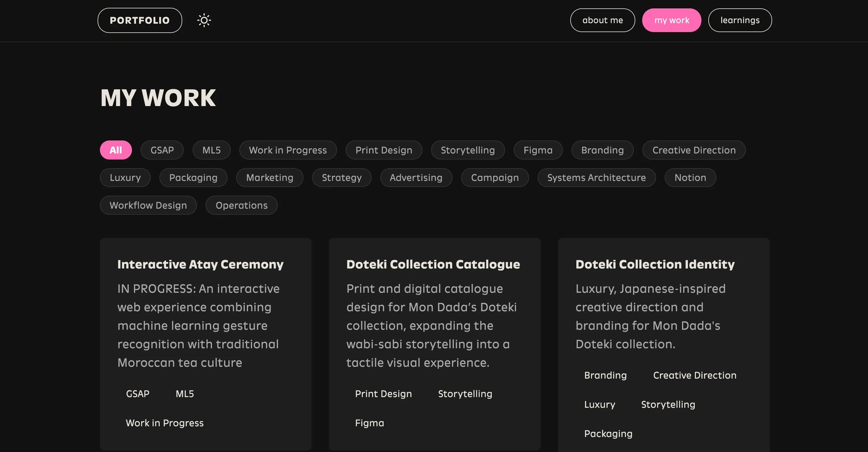Click Luxury tag on Identity card
This screenshot has height=452, width=868.
600,404
